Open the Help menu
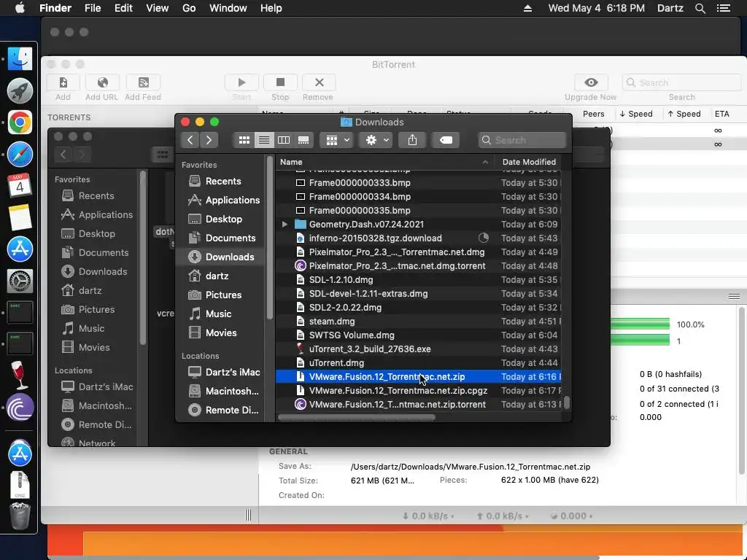Viewport: 747px width, 560px height. click(x=271, y=8)
